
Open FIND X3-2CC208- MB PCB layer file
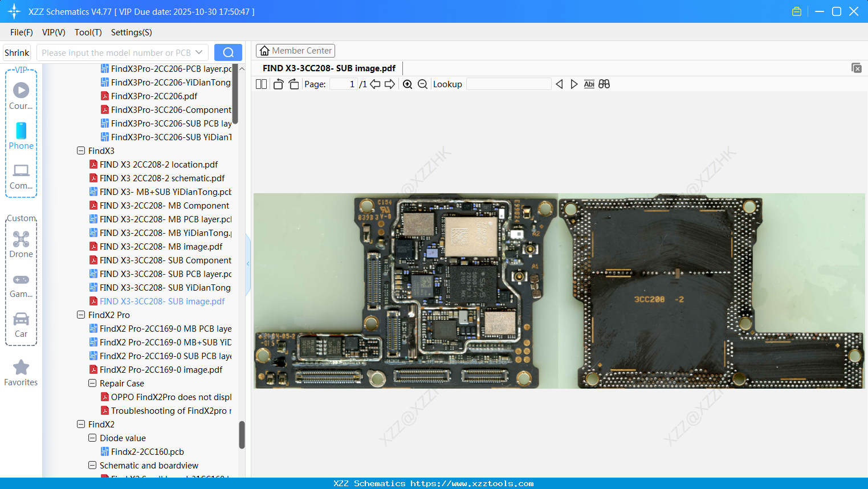[x=160, y=219]
